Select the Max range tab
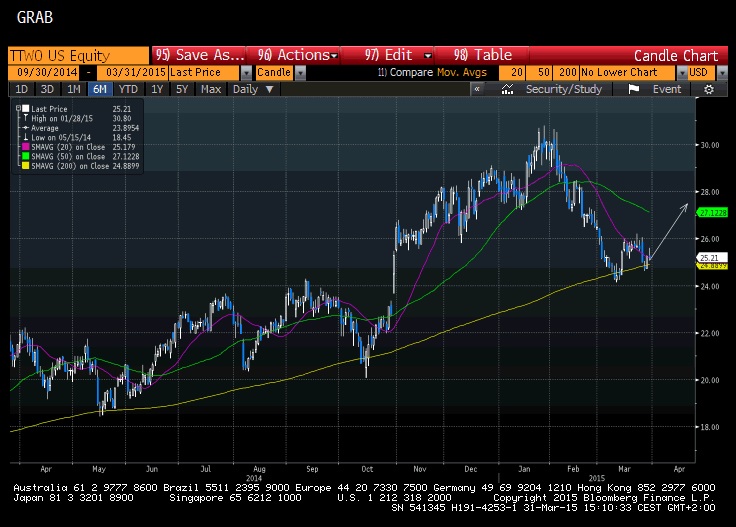This screenshot has width=736, height=527. [x=211, y=89]
